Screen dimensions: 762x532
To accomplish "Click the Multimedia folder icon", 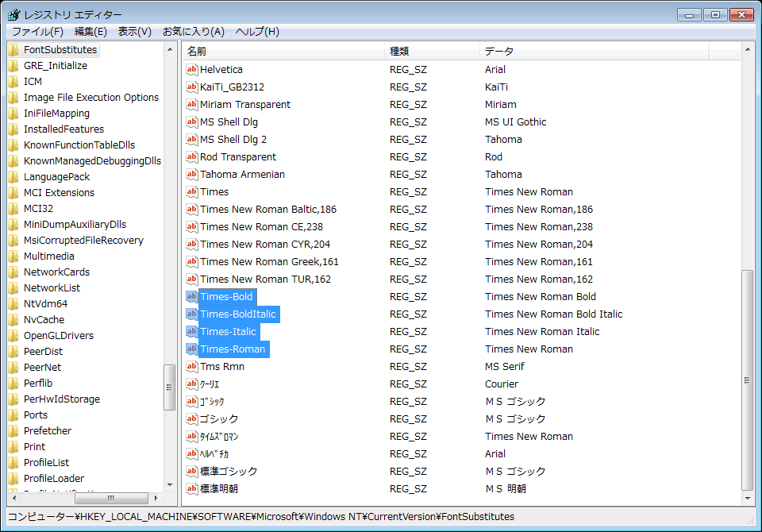I will (13, 256).
